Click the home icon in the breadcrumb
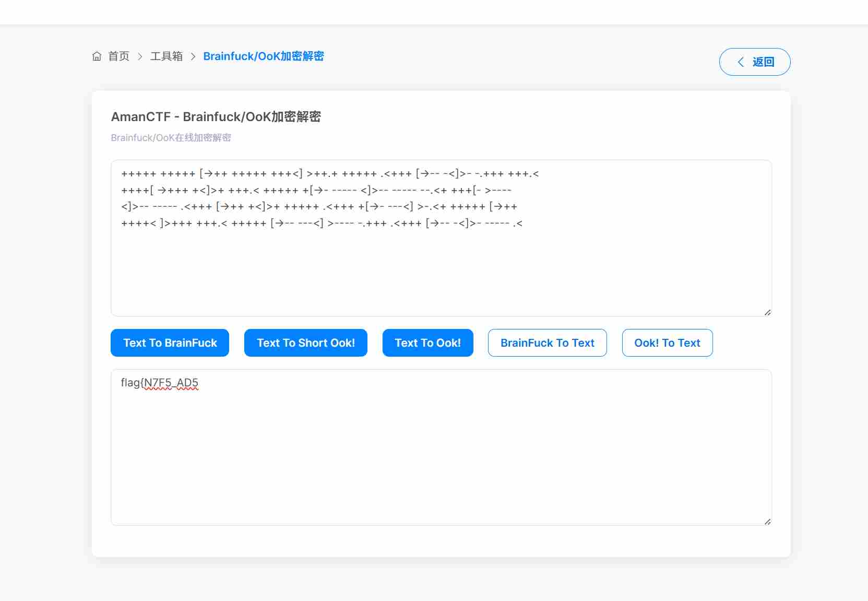Image resolution: width=868 pixels, height=601 pixels. 97,56
